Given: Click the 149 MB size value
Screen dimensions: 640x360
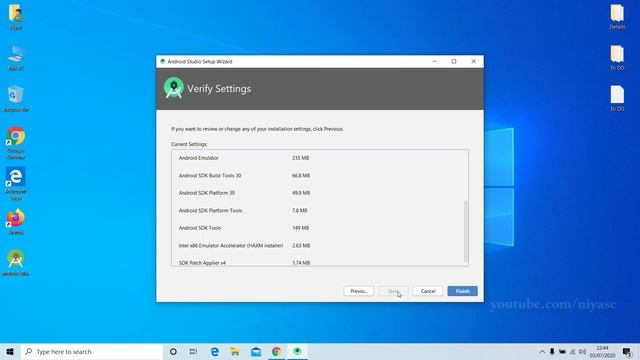Looking at the screenshot, I should click(x=300, y=228).
